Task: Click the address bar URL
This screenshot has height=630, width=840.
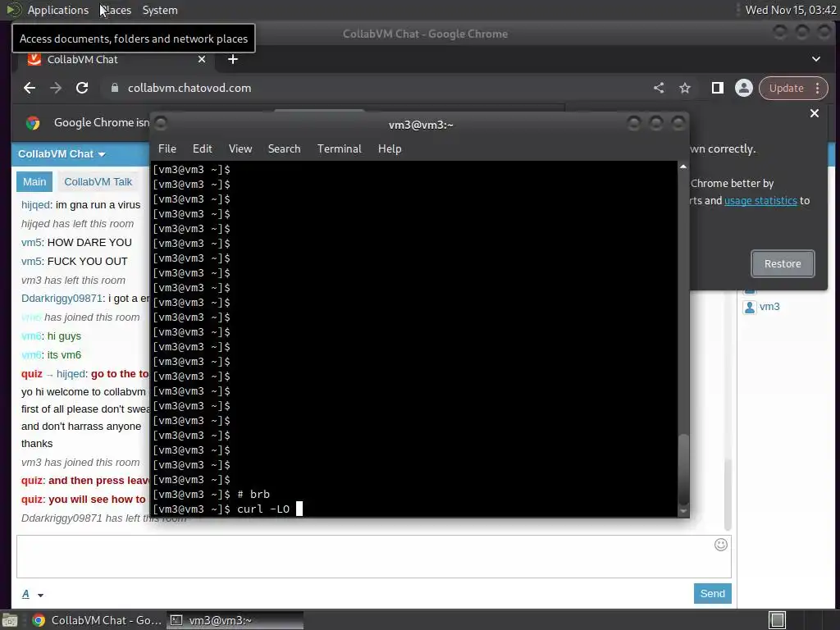Action: 189,88
